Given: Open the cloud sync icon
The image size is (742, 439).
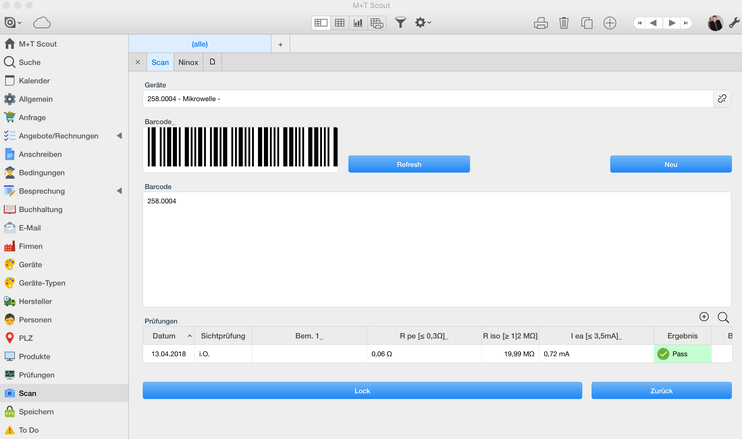Looking at the screenshot, I should (42, 22).
